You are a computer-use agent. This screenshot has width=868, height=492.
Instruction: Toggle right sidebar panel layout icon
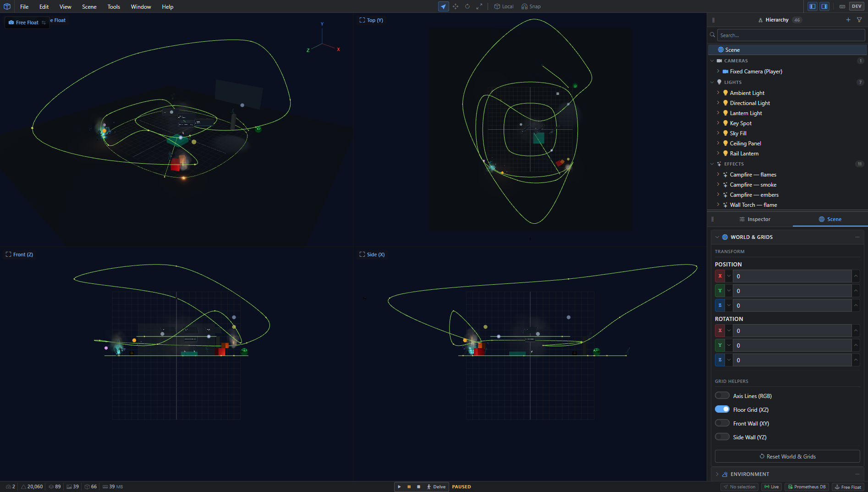coord(824,6)
